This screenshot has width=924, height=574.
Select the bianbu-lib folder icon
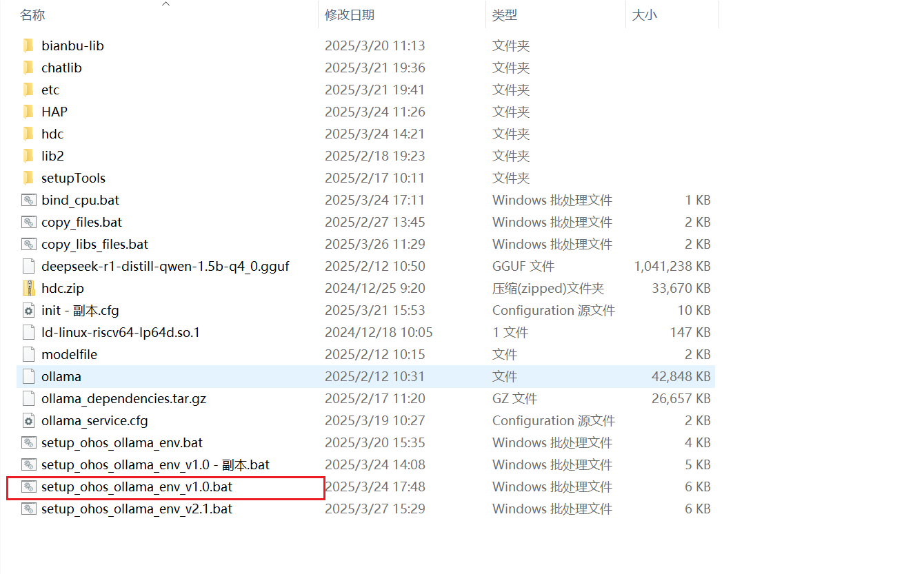28,45
